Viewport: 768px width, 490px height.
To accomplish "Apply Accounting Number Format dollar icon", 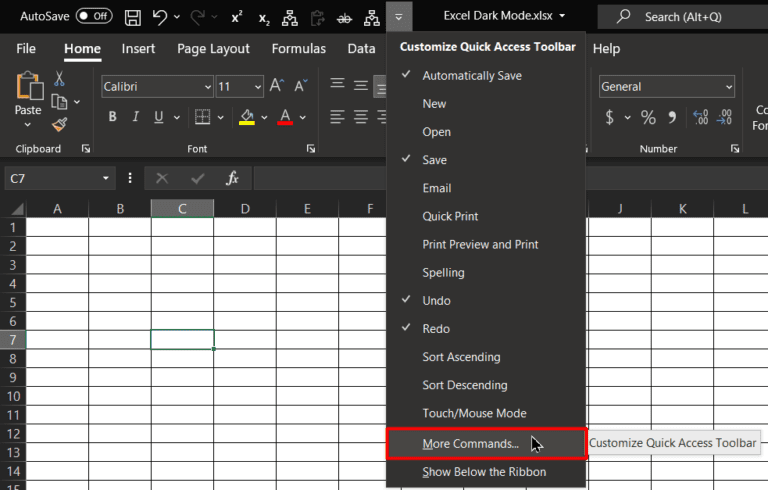I will pyautogui.click(x=609, y=117).
